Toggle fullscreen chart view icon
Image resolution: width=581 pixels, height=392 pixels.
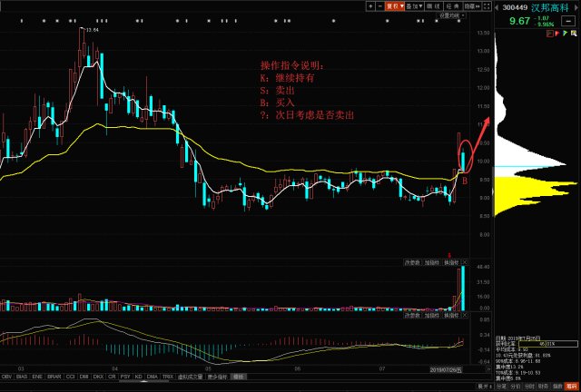coord(487,6)
